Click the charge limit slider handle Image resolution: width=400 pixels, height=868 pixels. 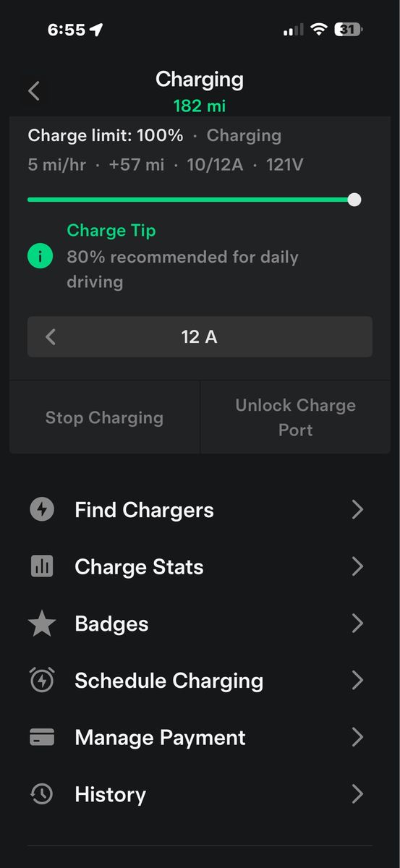click(354, 200)
